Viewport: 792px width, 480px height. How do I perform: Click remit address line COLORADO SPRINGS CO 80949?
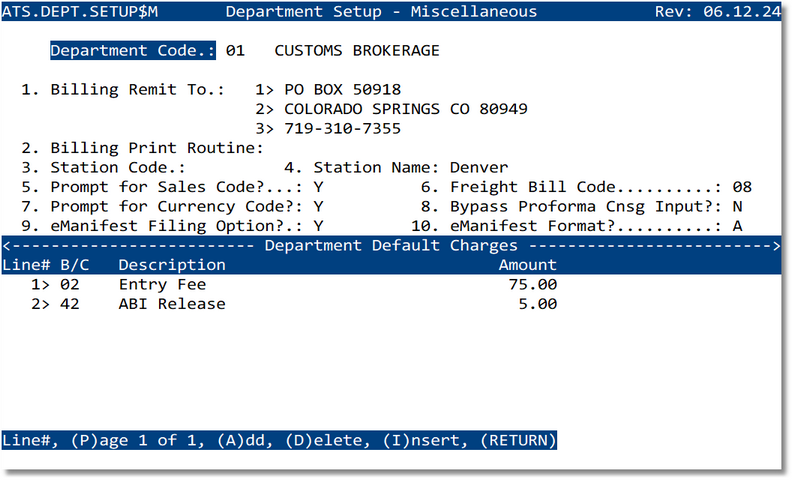click(406, 109)
